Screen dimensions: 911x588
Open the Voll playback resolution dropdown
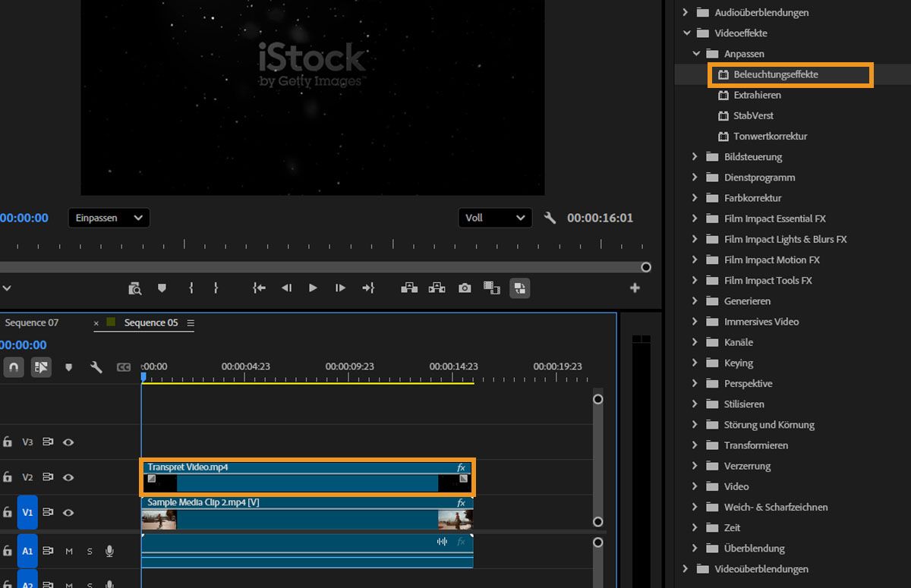494,218
